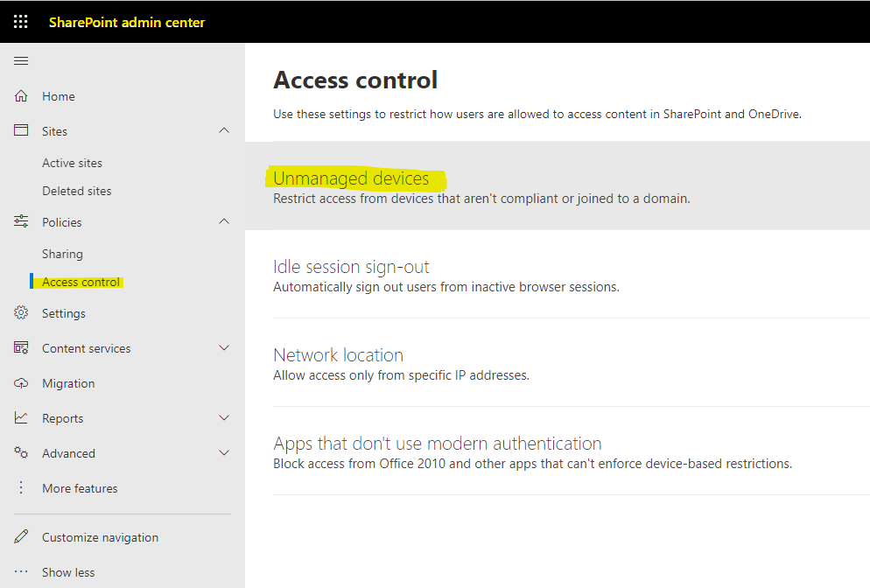Click Customize navigation
The image size is (870, 588).
click(100, 537)
